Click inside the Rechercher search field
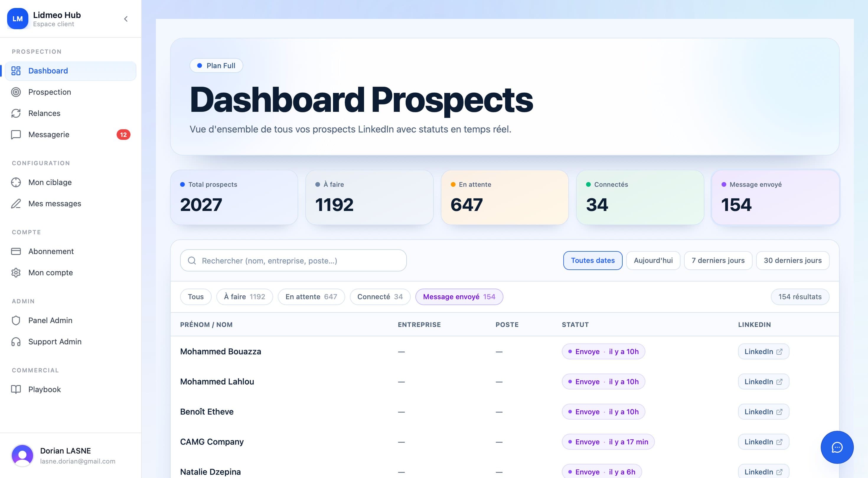 (293, 260)
